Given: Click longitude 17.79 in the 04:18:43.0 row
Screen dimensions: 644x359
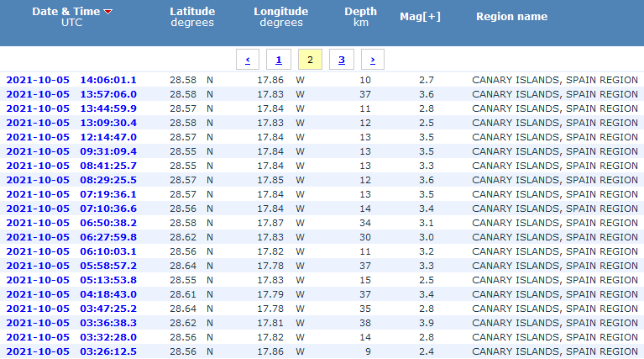Looking at the screenshot, I should click(x=270, y=294).
